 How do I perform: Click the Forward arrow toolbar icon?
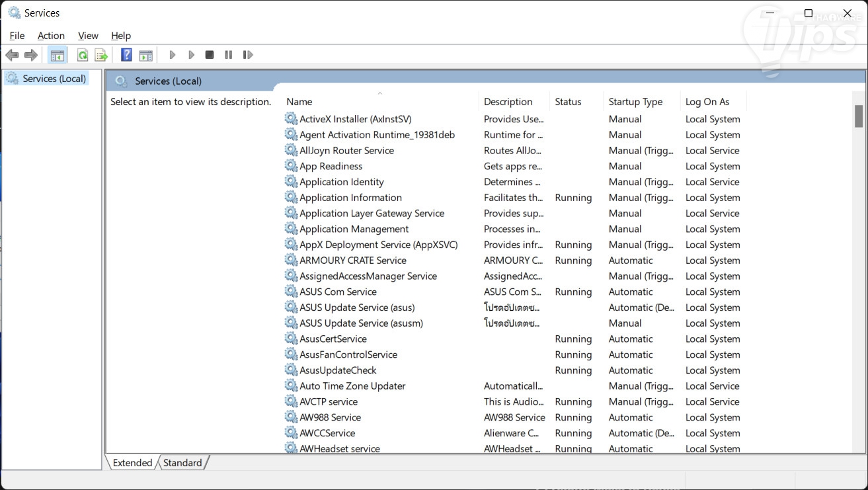(30, 55)
